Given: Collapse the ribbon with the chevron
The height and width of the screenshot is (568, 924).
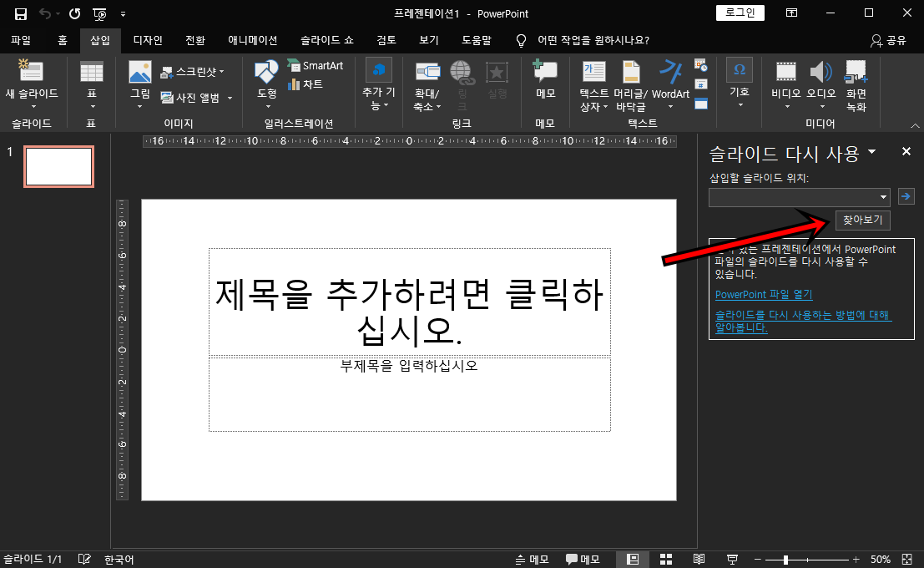Looking at the screenshot, I should click(915, 125).
